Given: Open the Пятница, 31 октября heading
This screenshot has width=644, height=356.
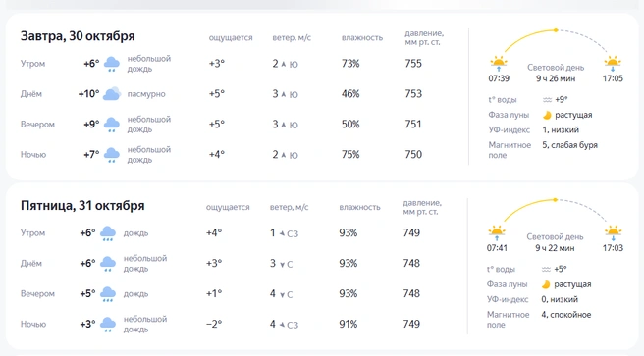Looking at the screenshot, I should click(82, 206).
